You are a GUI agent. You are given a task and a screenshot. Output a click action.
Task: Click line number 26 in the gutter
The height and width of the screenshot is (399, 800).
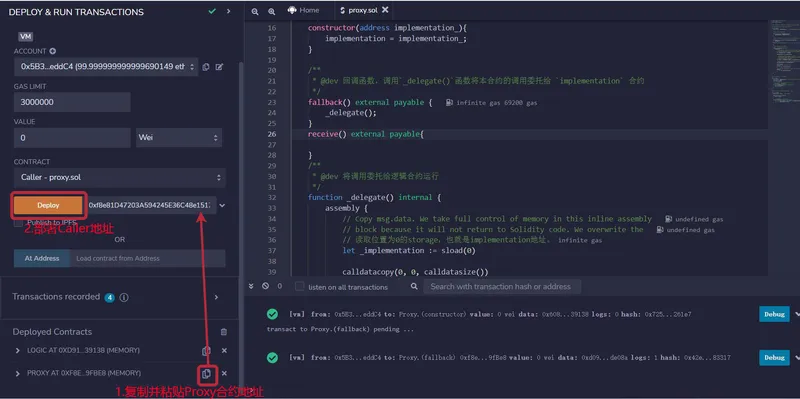click(x=271, y=134)
